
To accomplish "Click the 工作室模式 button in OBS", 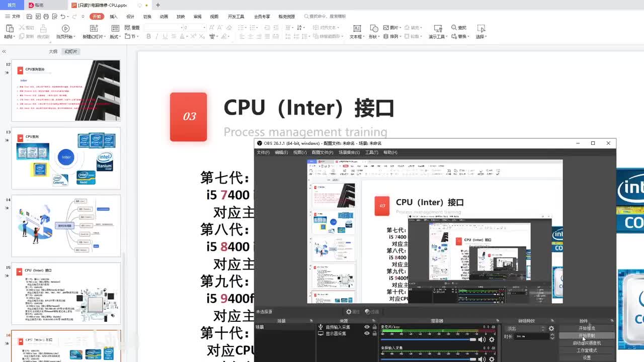I will (x=587, y=350).
